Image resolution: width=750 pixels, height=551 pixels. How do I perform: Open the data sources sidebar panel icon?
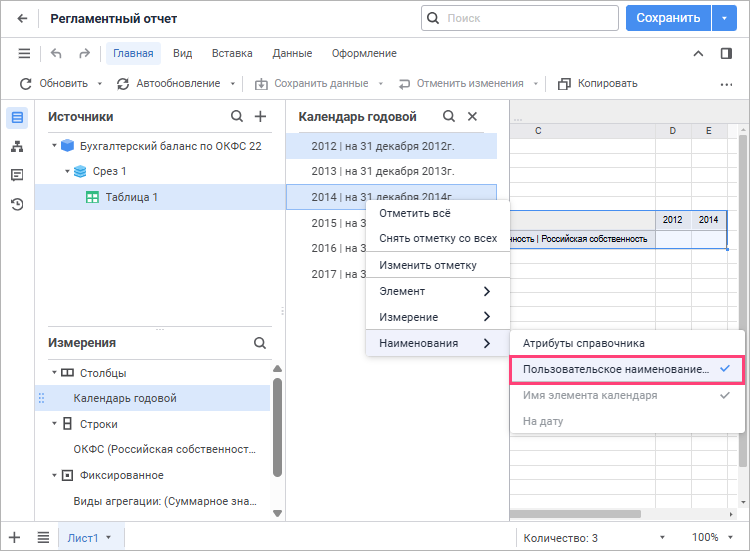click(x=17, y=117)
